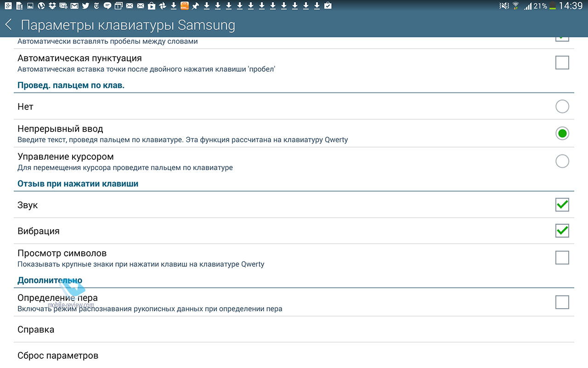
Task: Tap the Управление курсором row label
Action: pos(66,156)
